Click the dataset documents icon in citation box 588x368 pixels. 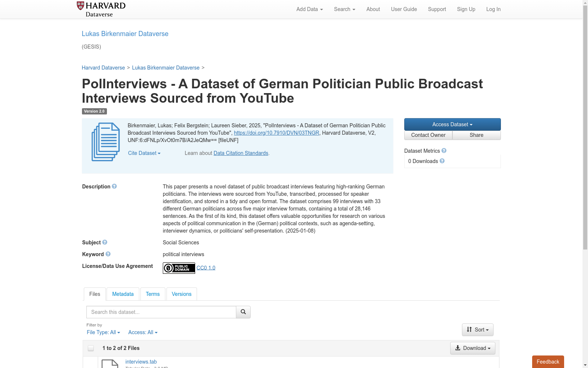click(x=105, y=142)
